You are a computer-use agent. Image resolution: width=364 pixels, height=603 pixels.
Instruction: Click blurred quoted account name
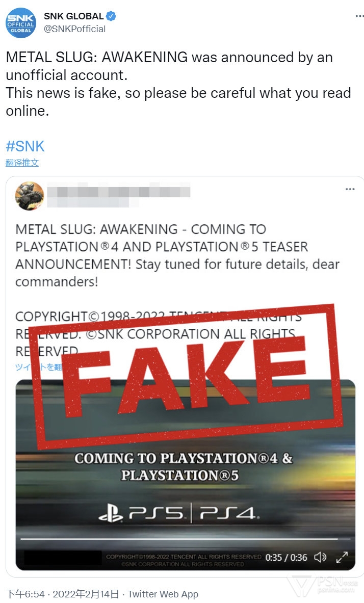point(118,195)
